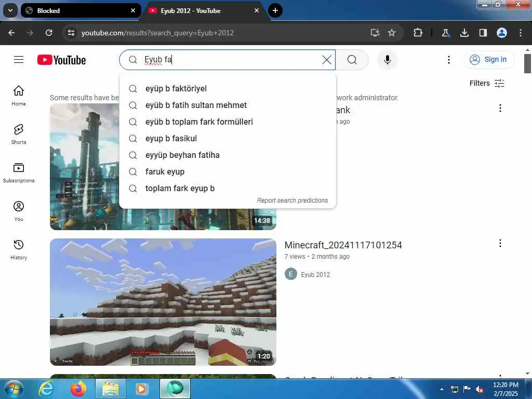532x399 pixels.
Task: Open Windows Explorer from the taskbar
Action: (x=111, y=389)
